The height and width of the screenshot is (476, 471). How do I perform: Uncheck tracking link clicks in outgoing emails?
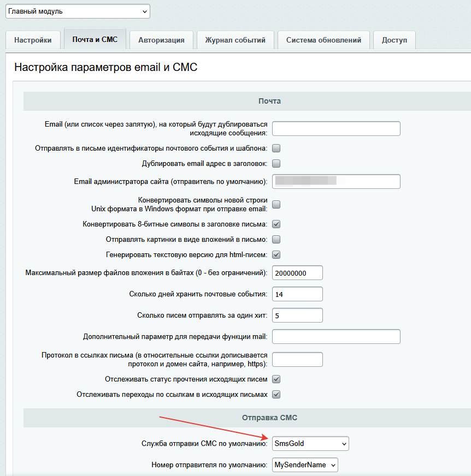point(276,395)
